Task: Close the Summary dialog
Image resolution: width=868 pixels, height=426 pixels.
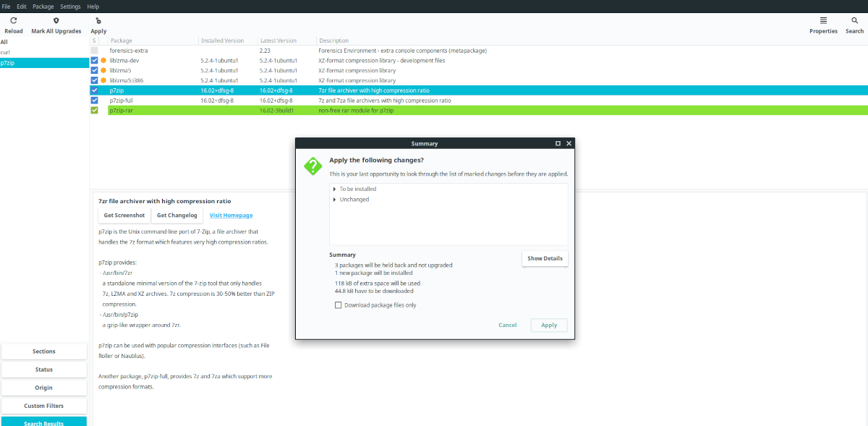Action: [x=569, y=143]
